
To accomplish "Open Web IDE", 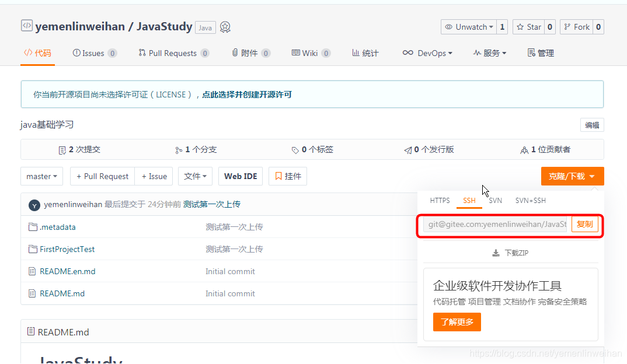I will tap(241, 176).
